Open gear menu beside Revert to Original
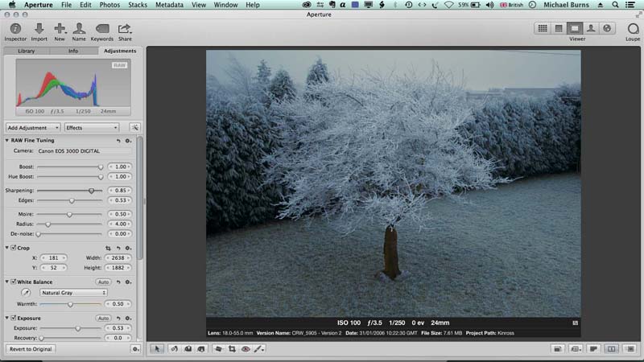 point(135,349)
